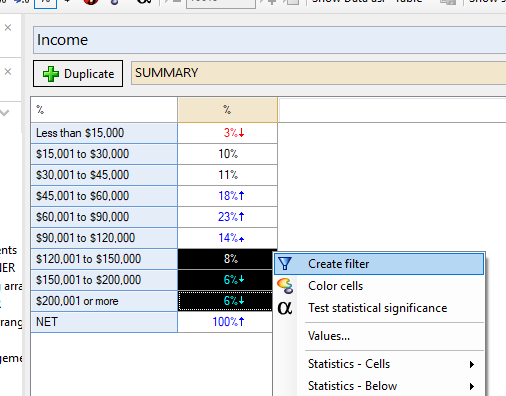Click the 10% value cell
Image resolution: width=506 pixels, height=396 pixels.
click(227, 154)
